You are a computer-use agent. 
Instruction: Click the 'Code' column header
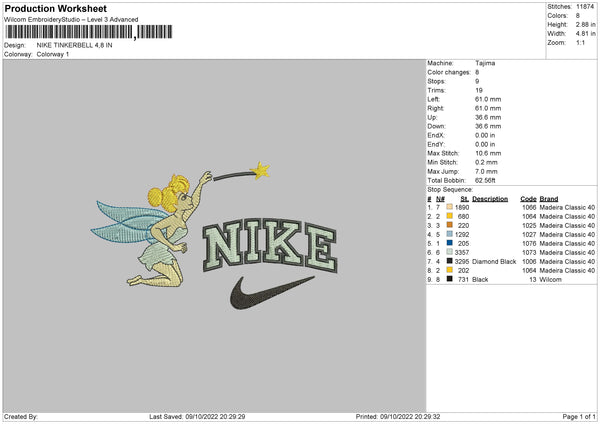point(528,199)
